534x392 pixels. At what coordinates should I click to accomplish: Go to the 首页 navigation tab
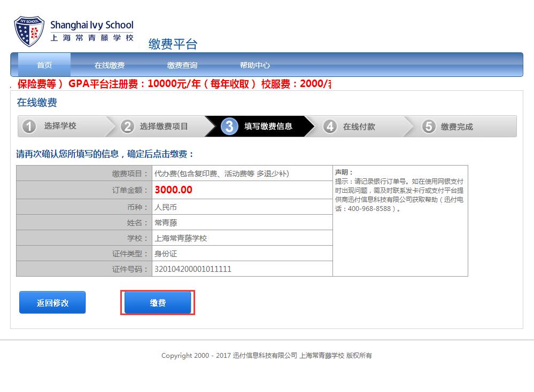(44, 65)
